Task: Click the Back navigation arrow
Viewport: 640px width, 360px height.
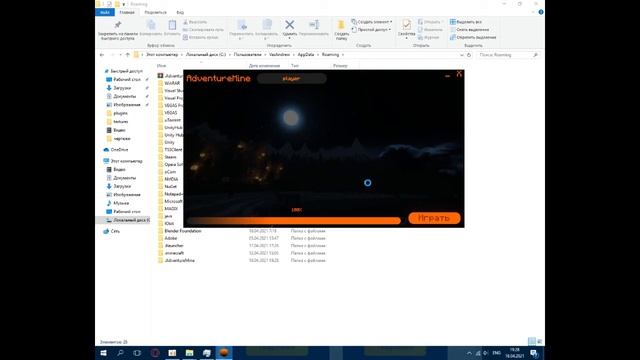Action: pos(102,55)
